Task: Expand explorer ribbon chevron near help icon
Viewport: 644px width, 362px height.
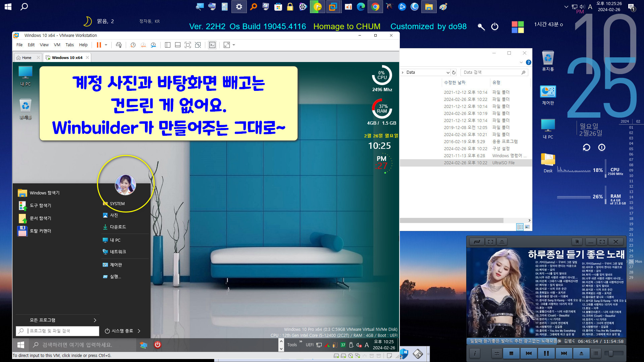Action: 521,62
